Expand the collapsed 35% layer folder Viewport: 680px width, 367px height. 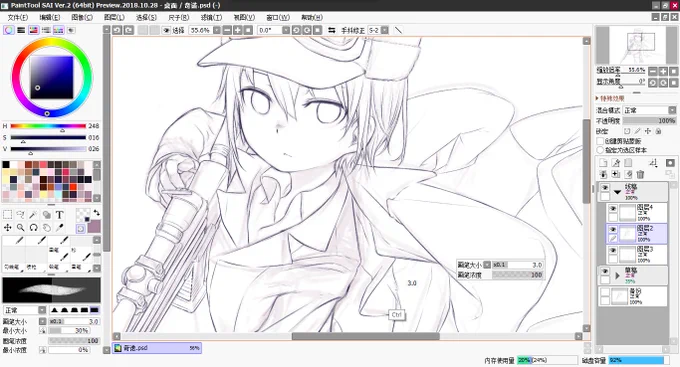click(x=617, y=275)
